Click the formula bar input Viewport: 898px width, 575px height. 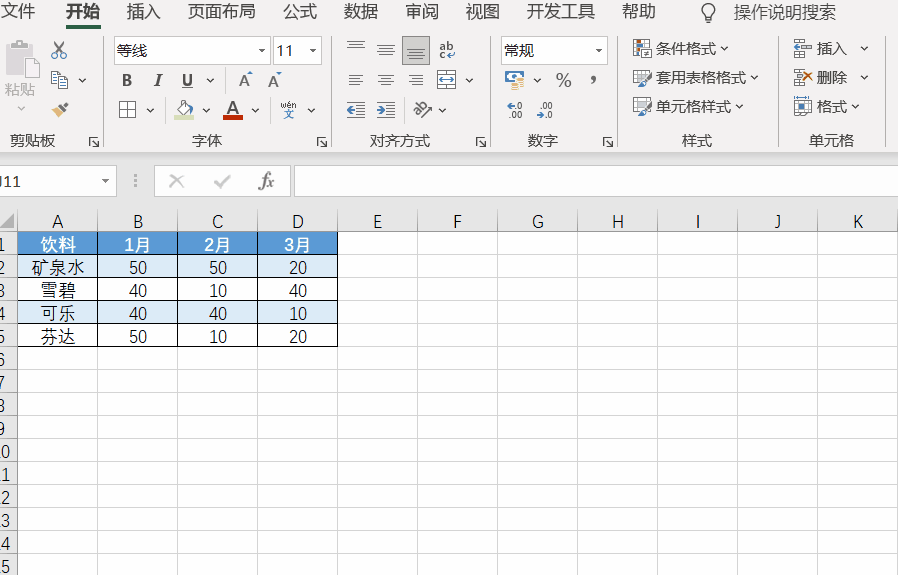point(596,181)
